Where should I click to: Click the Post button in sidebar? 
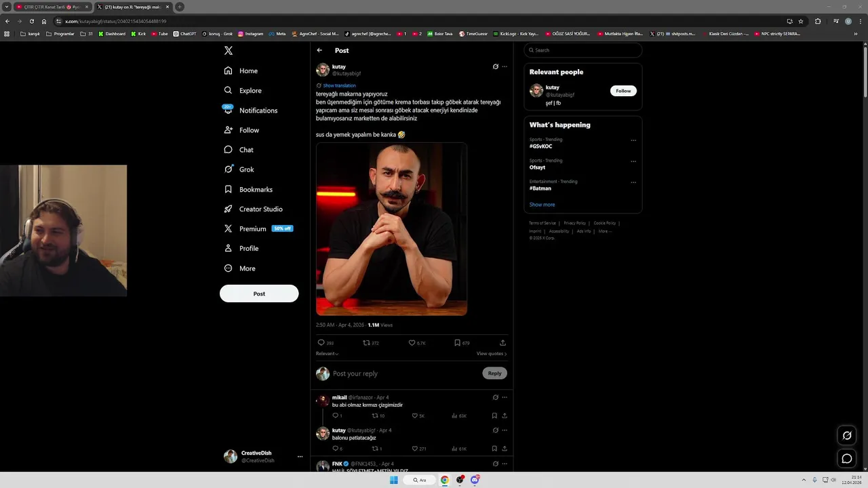[x=259, y=293]
